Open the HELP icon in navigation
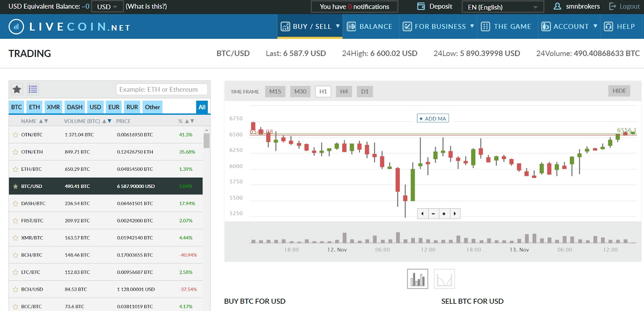644x311 pixels. coord(609,27)
